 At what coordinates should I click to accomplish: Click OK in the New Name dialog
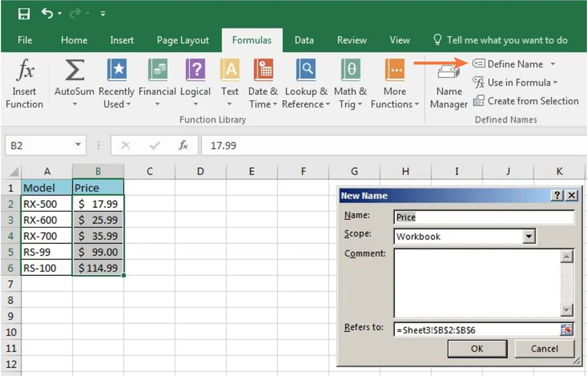(x=477, y=349)
